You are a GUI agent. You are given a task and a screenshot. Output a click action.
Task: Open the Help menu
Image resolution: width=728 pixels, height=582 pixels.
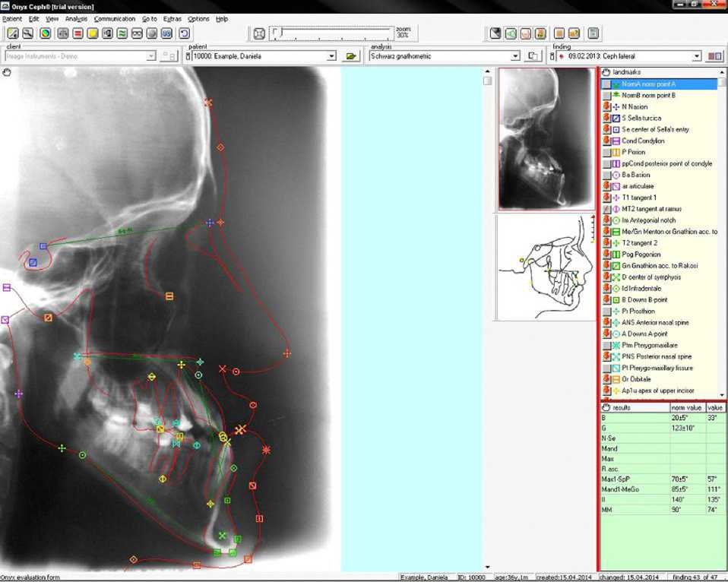click(x=222, y=19)
